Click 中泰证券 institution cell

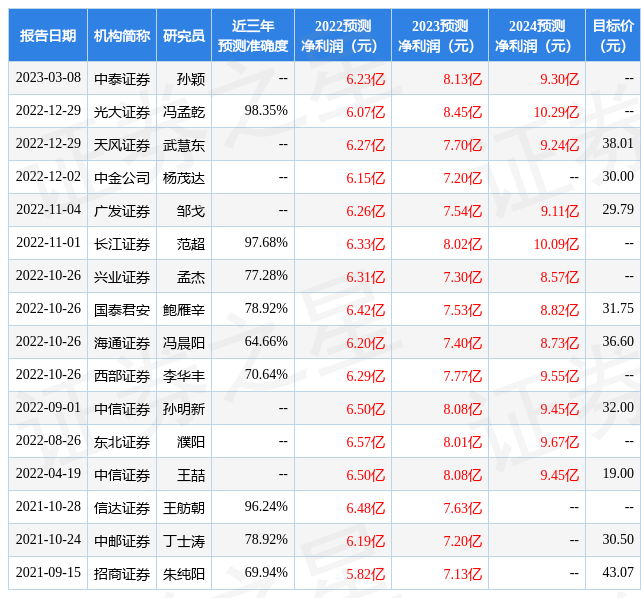tap(122, 79)
